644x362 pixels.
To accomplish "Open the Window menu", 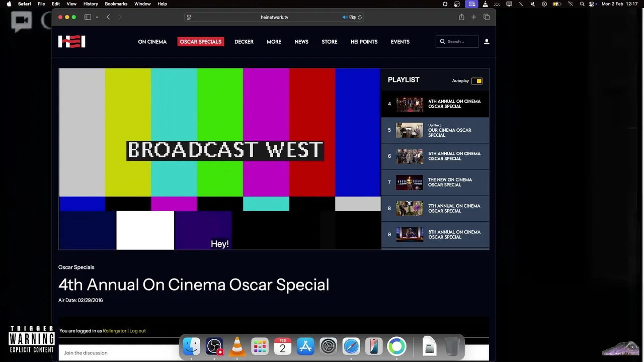I will pyautogui.click(x=142, y=4).
